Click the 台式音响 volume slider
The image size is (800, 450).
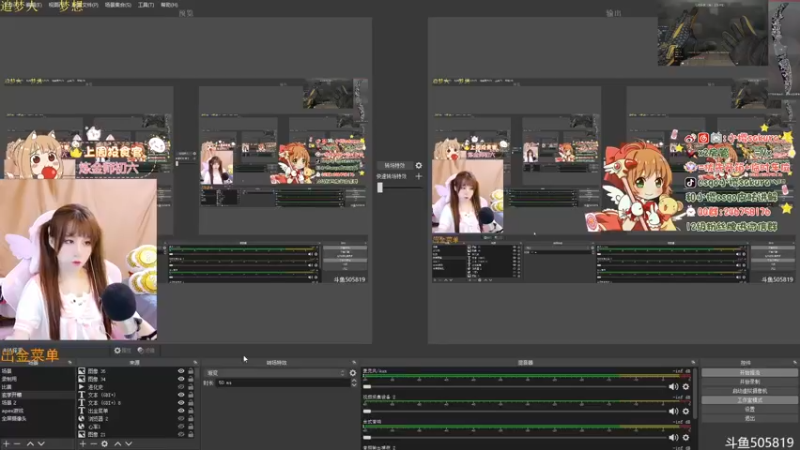pyautogui.click(x=514, y=437)
